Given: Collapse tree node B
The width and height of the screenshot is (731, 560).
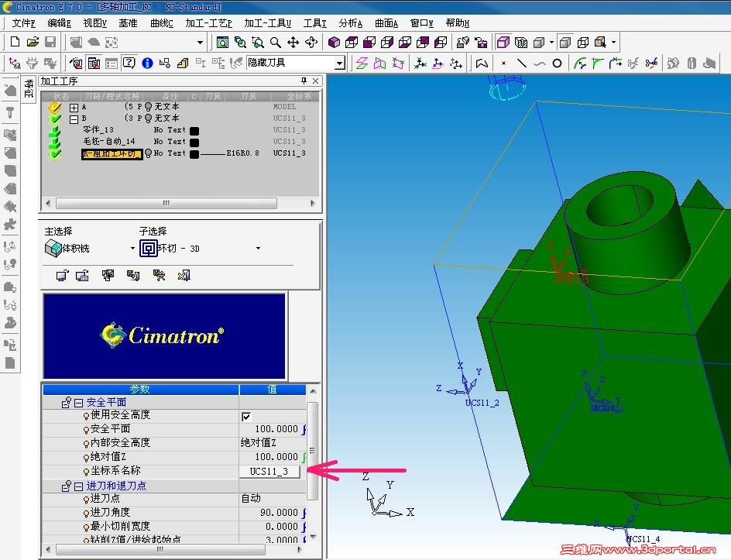Looking at the screenshot, I should point(74,119).
